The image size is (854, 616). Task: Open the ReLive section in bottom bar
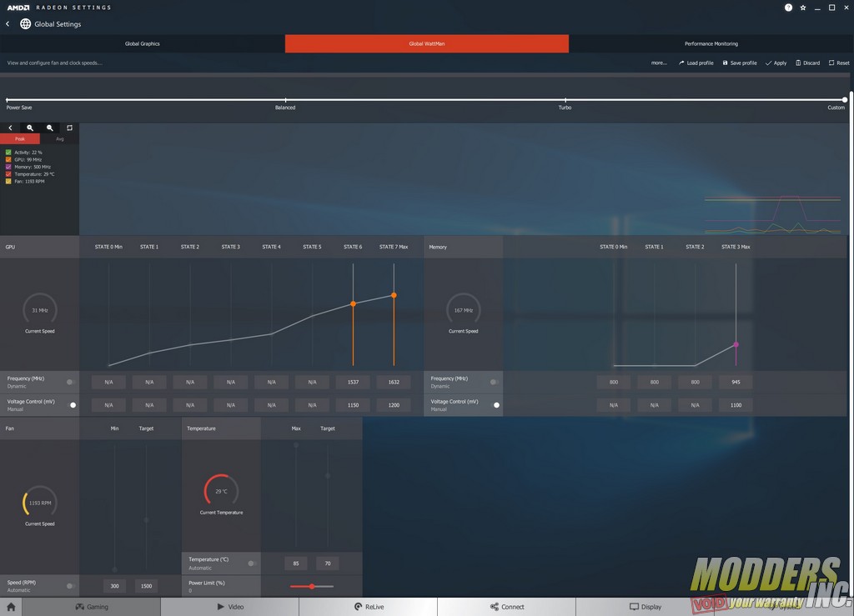pyautogui.click(x=369, y=607)
